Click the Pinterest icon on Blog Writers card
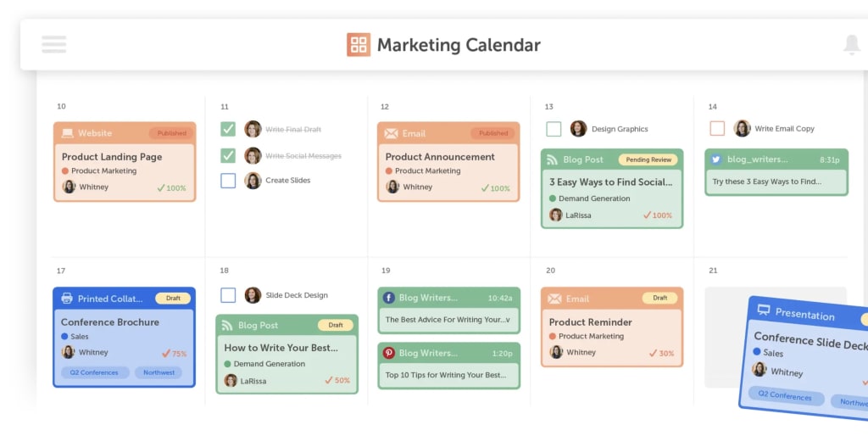The height and width of the screenshot is (436, 868). point(389,353)
